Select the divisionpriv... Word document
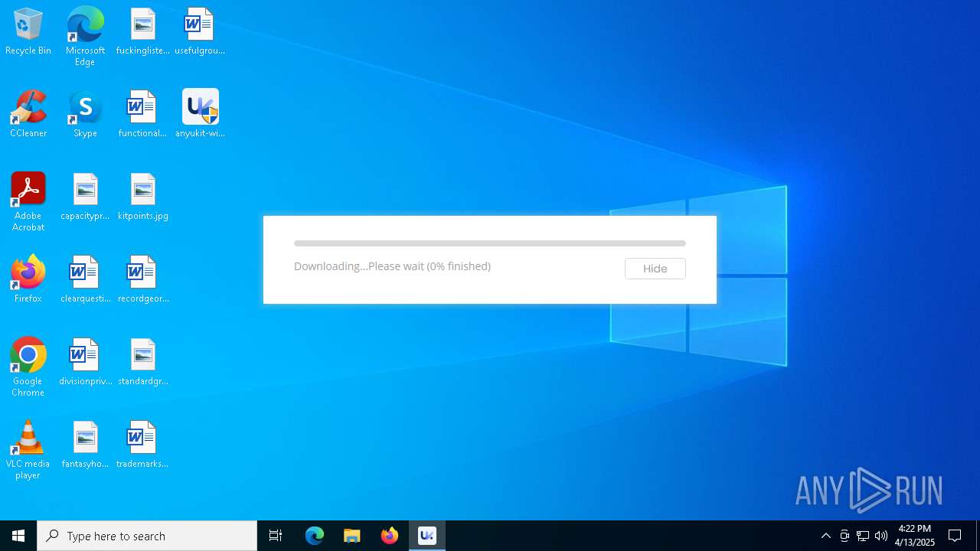 click(x=85, y=362)
